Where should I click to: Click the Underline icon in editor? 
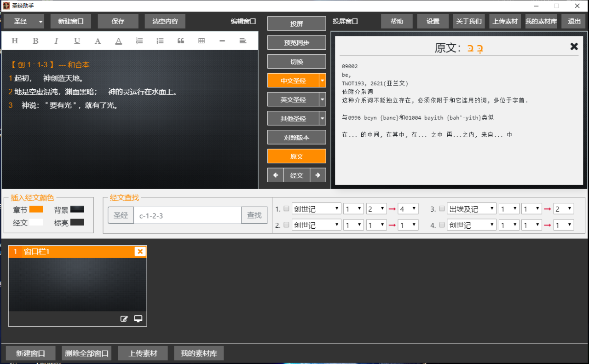click(77, 41)
